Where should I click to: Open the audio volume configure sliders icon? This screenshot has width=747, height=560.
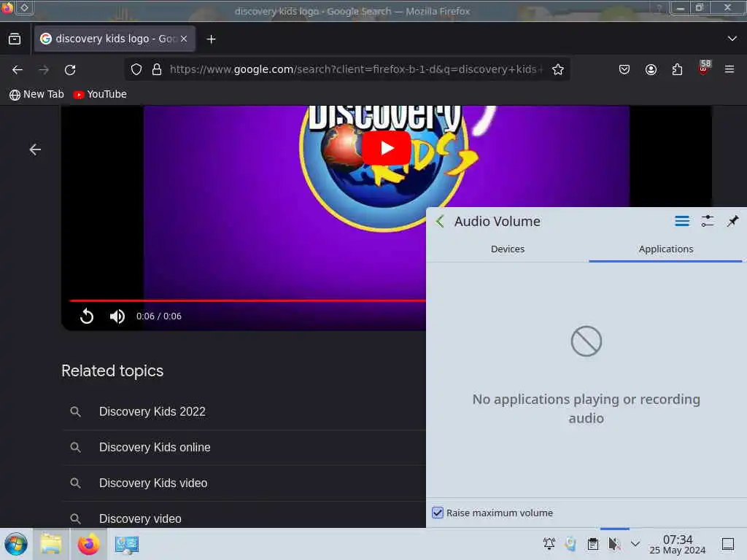pyautogui.click(x=708, y=221)
